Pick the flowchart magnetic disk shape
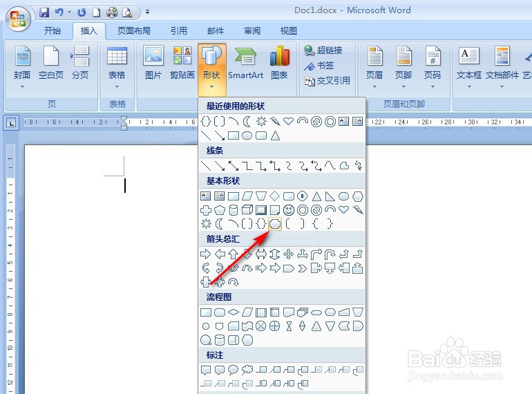 tap(220, 339)
